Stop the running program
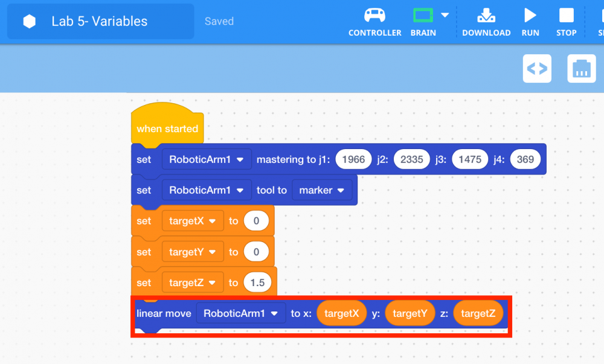 click(x=565, y=16)
